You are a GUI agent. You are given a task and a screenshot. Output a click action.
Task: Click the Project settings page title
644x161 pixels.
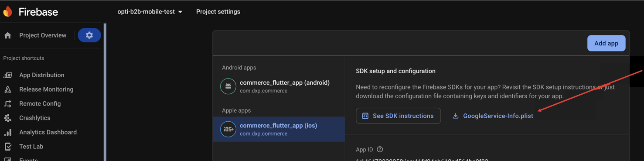tap(218, 12)
